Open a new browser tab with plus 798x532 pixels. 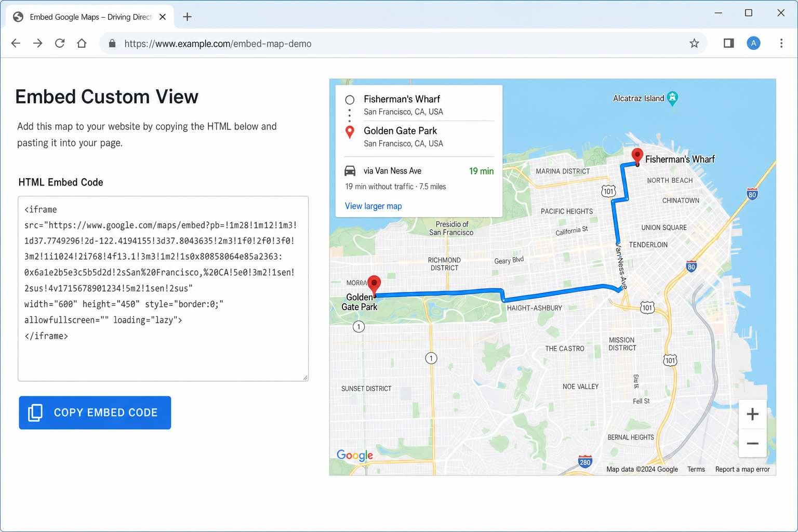(x=187, y=17)
